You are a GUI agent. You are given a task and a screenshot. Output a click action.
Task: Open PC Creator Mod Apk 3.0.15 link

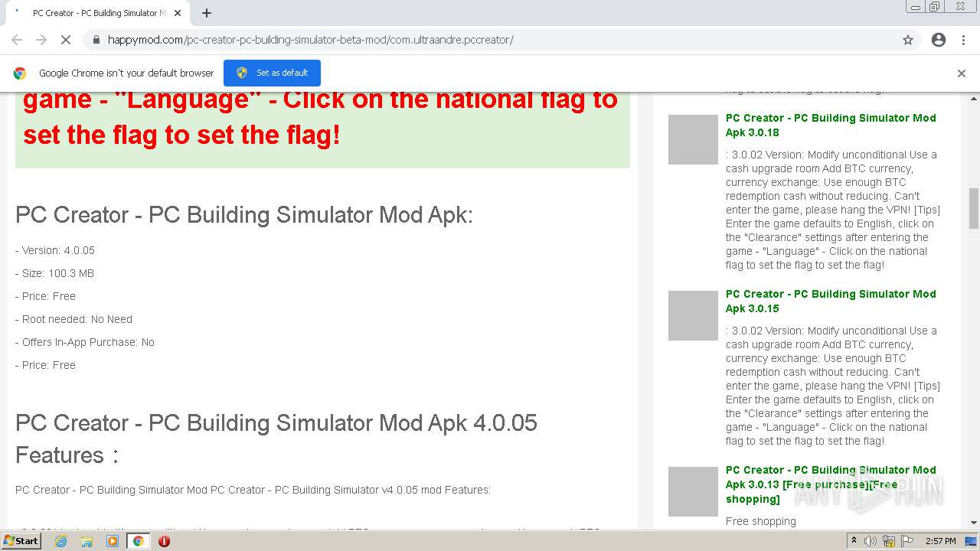coord(831,301)
